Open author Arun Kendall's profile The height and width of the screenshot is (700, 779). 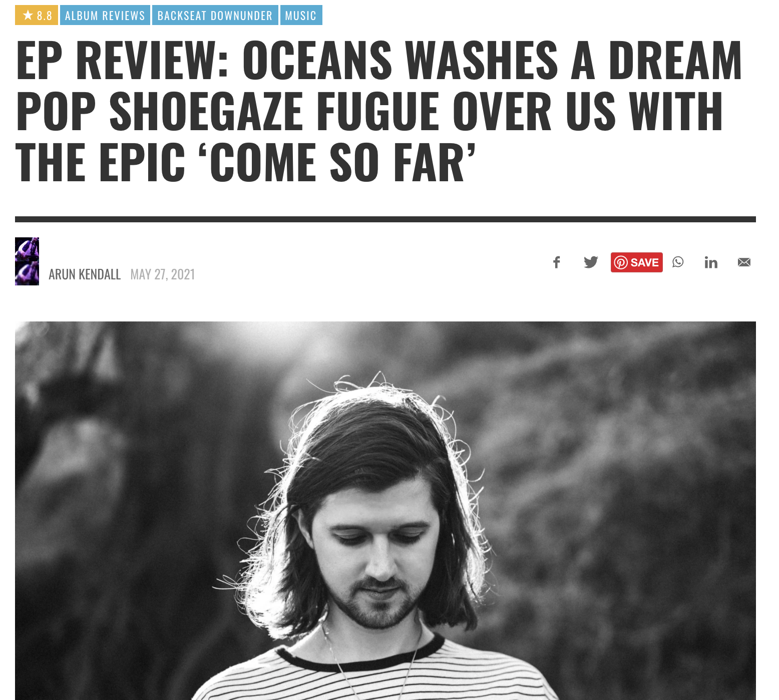85,274
